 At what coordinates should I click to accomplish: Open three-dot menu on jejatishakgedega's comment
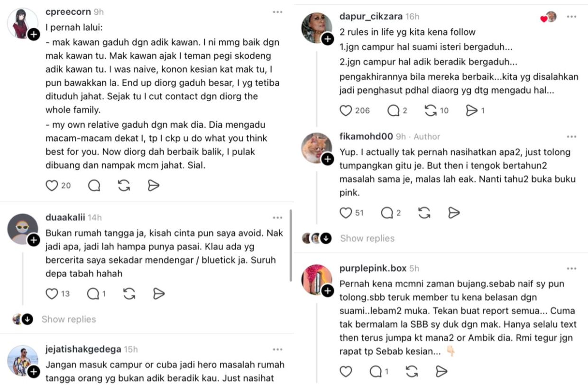278,349
